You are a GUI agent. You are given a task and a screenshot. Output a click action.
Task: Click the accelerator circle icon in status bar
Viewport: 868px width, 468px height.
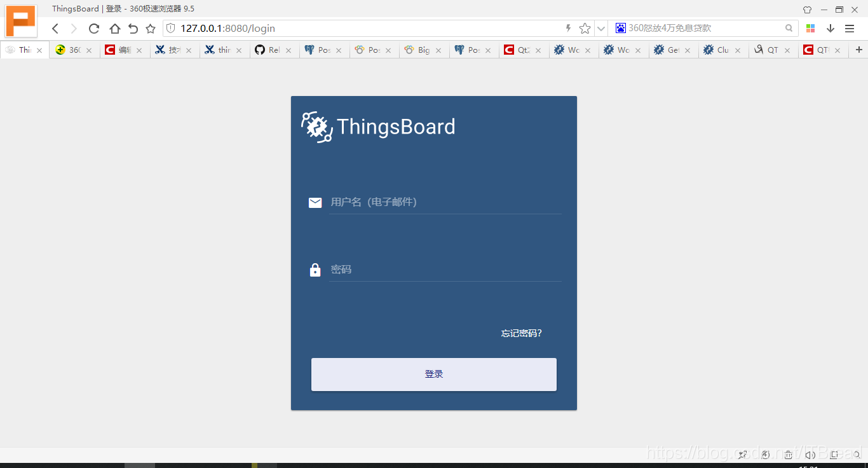(x=766, y=454)
